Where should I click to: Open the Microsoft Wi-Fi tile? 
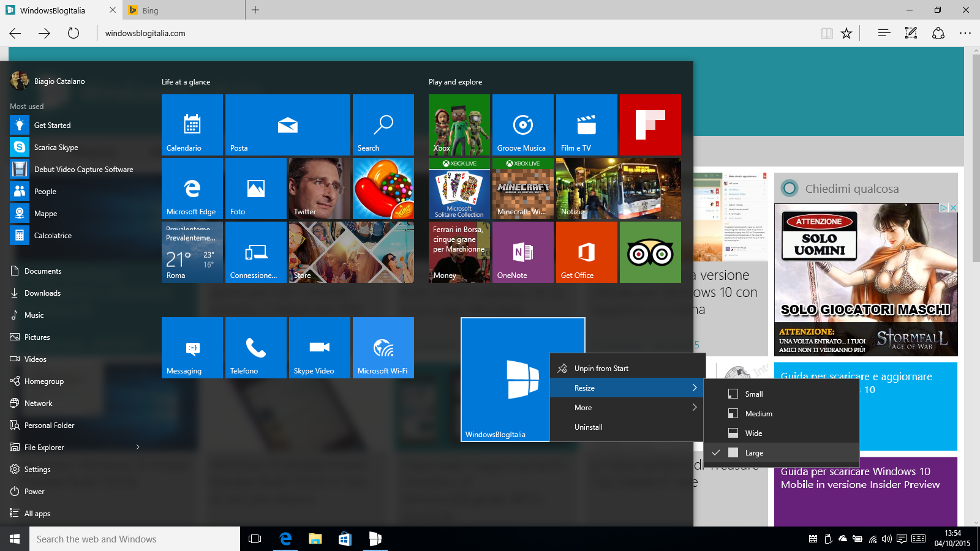[x=383, y=348]
